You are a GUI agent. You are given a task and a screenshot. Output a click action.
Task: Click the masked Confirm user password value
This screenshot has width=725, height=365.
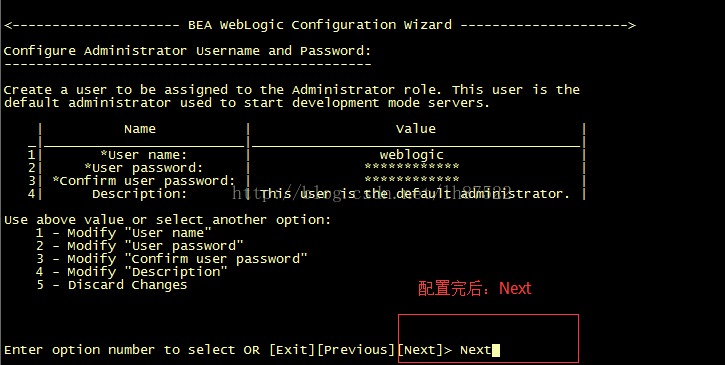[x=412, y=179]
